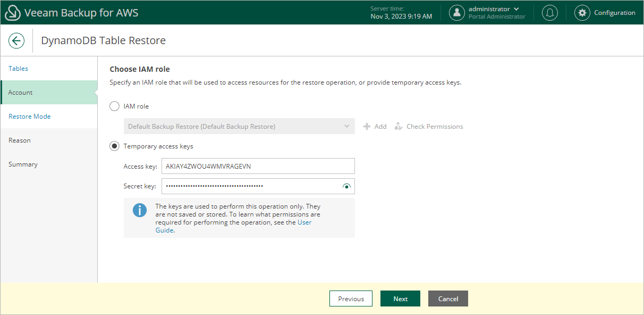Open the Default Backup Restore dropdown

(239, 126)
